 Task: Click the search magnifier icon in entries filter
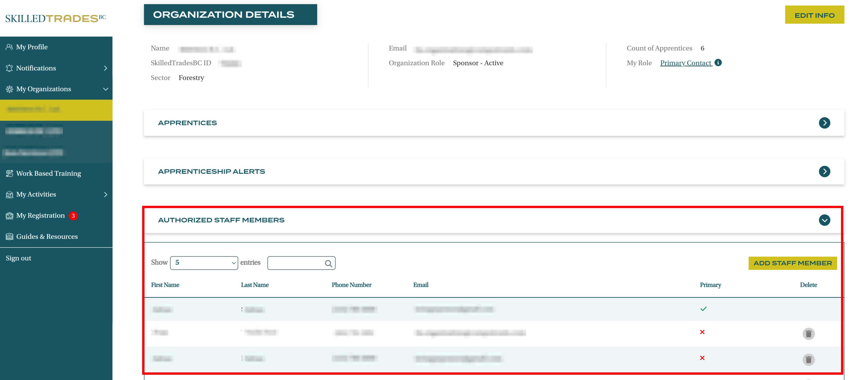(328, 263)
